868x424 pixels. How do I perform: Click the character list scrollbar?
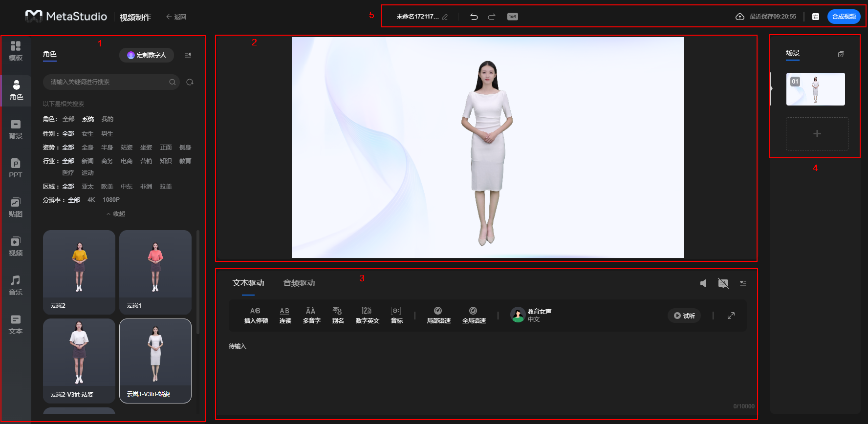(x=198, y=282)
